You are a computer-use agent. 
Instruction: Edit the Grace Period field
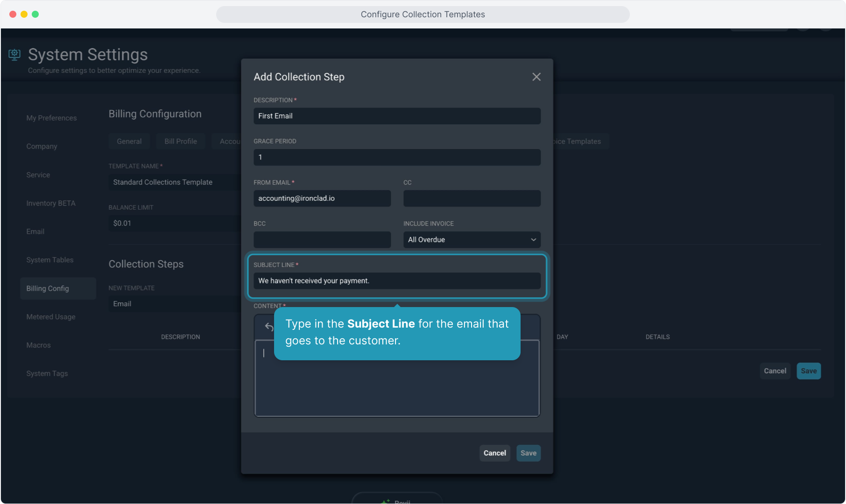(396, 157)
